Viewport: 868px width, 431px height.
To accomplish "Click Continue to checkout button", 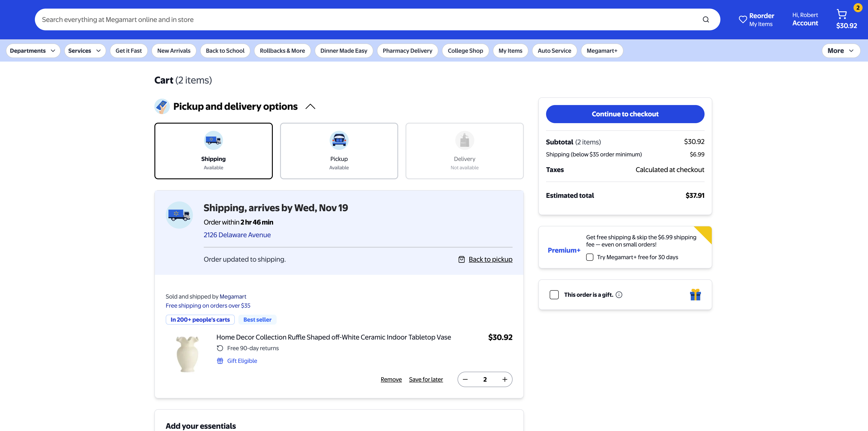I will point(625,114).
